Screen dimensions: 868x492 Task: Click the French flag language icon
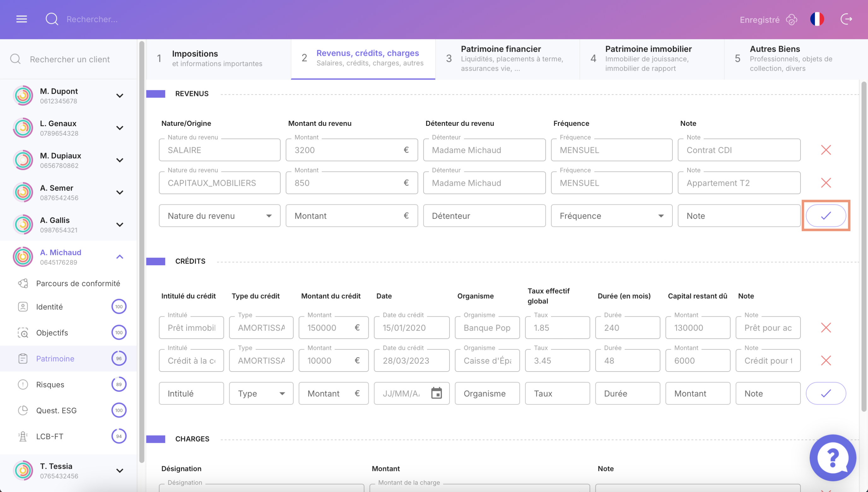[x=817, y=19]
